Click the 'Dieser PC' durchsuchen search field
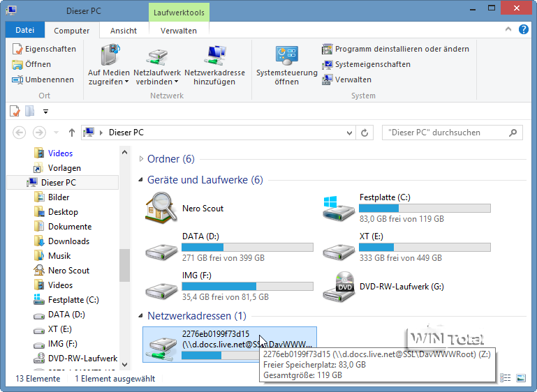 pyautogui.click(x=452, y=133)
